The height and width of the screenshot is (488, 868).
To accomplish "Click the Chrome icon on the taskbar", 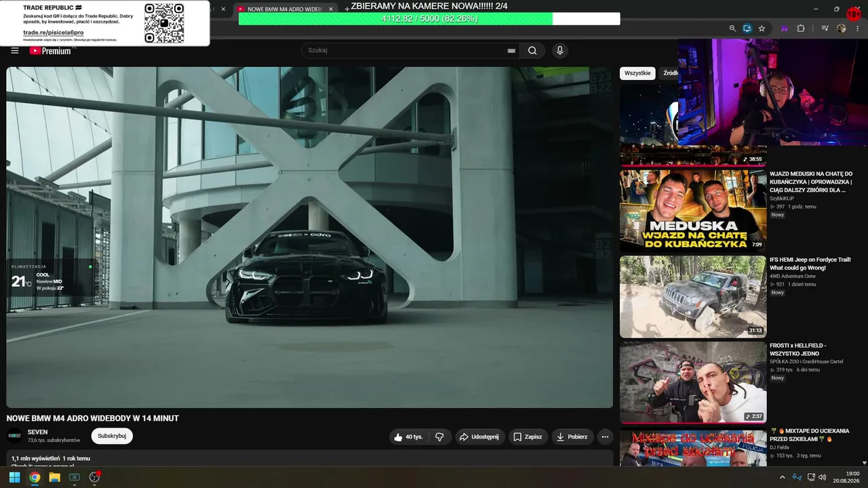I will click(x=35, y=477).
